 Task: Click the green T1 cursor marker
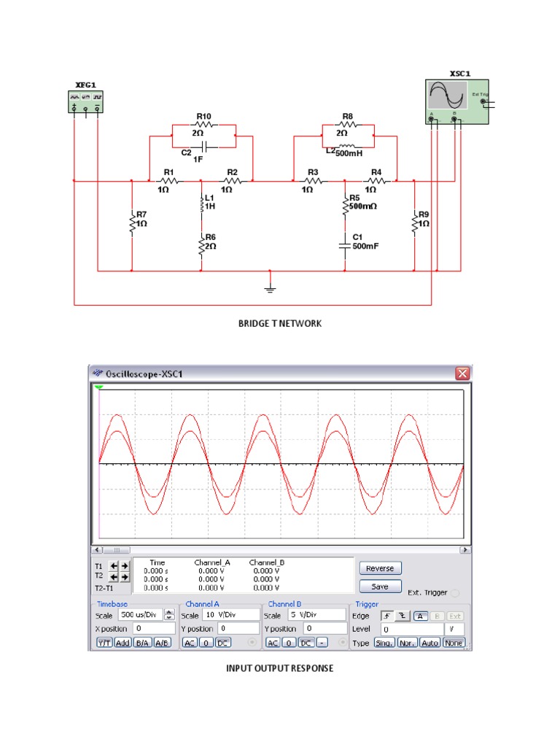98,387
